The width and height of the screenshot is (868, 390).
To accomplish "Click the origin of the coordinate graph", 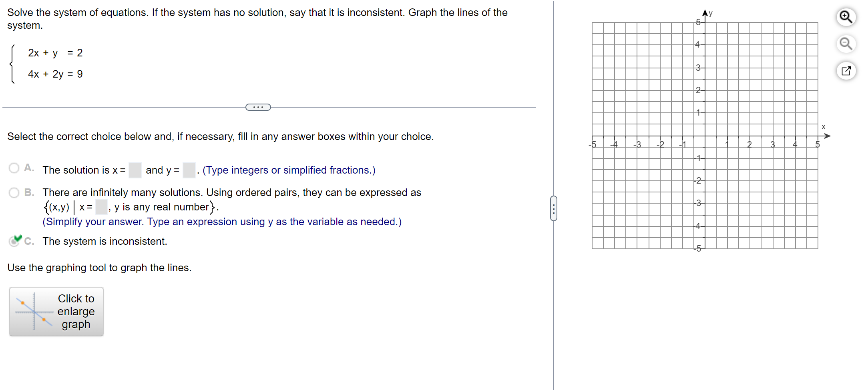I will [x=704, y=136].
